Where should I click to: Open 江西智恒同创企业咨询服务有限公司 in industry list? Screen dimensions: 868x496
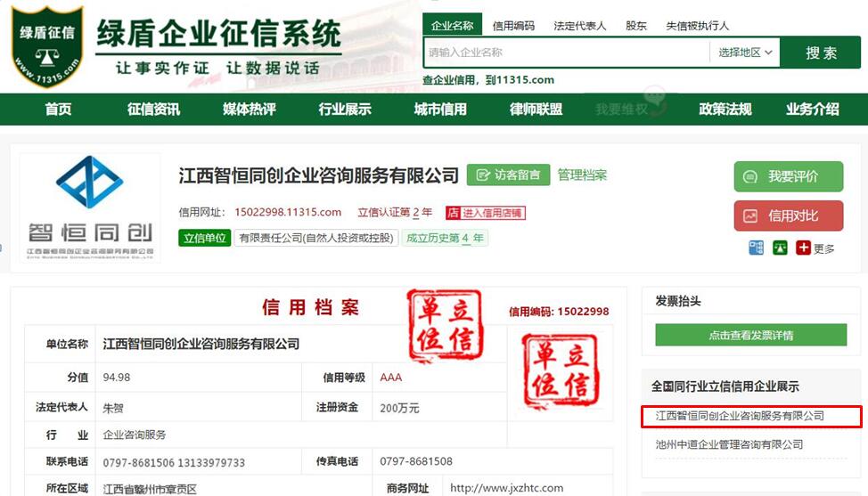coord(740,416)
